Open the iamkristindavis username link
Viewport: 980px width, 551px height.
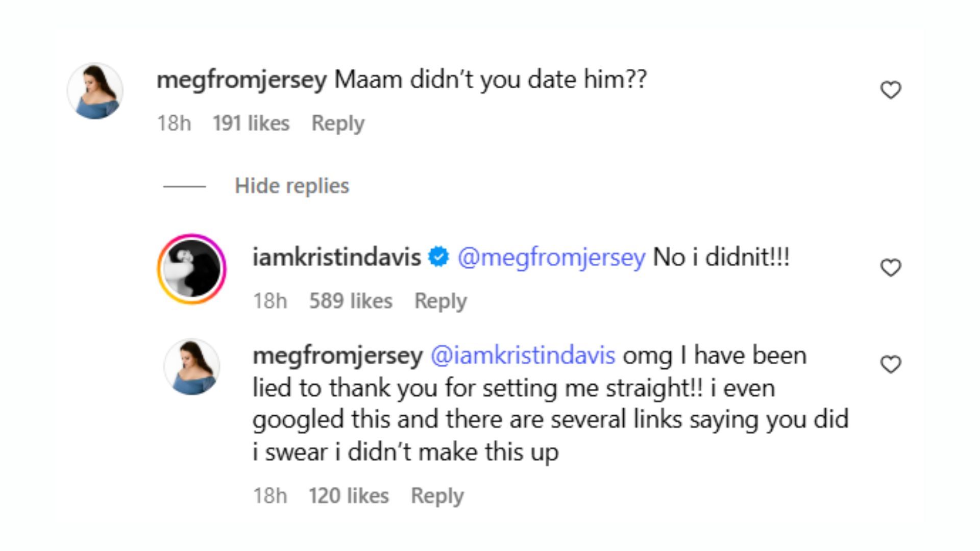(337, 257)
